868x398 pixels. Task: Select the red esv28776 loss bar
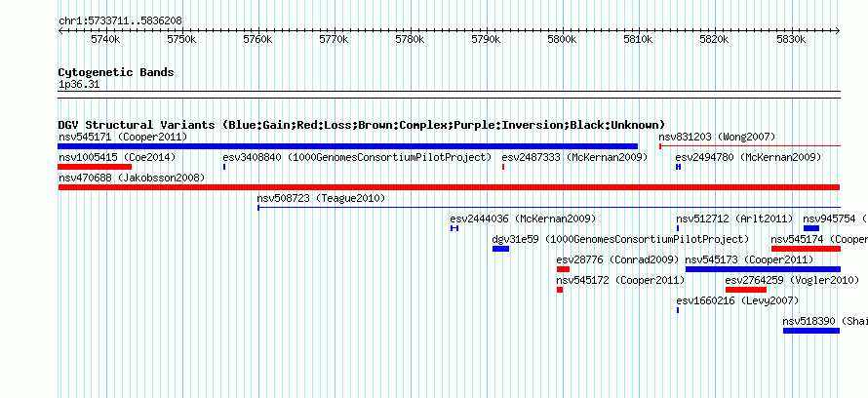coord(563,269)
